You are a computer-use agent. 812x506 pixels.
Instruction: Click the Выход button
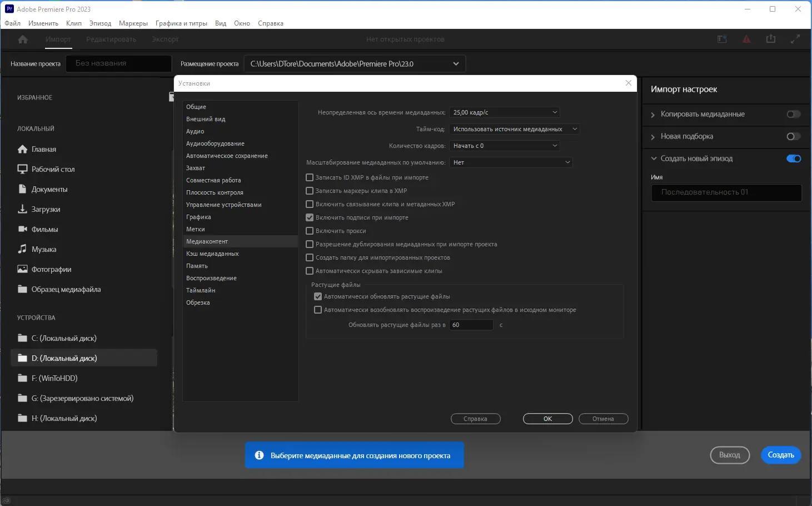coord(730,455)
